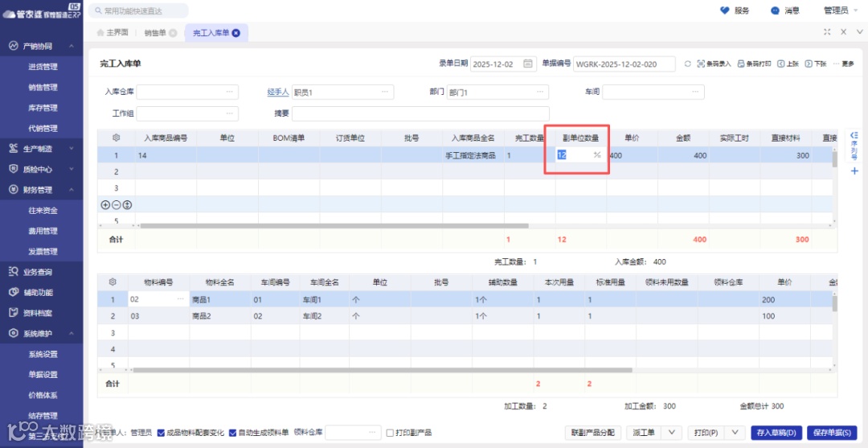Click horizontal scrollbar of material table
This screenshot has width=868, height=448.
coord(382,370)
